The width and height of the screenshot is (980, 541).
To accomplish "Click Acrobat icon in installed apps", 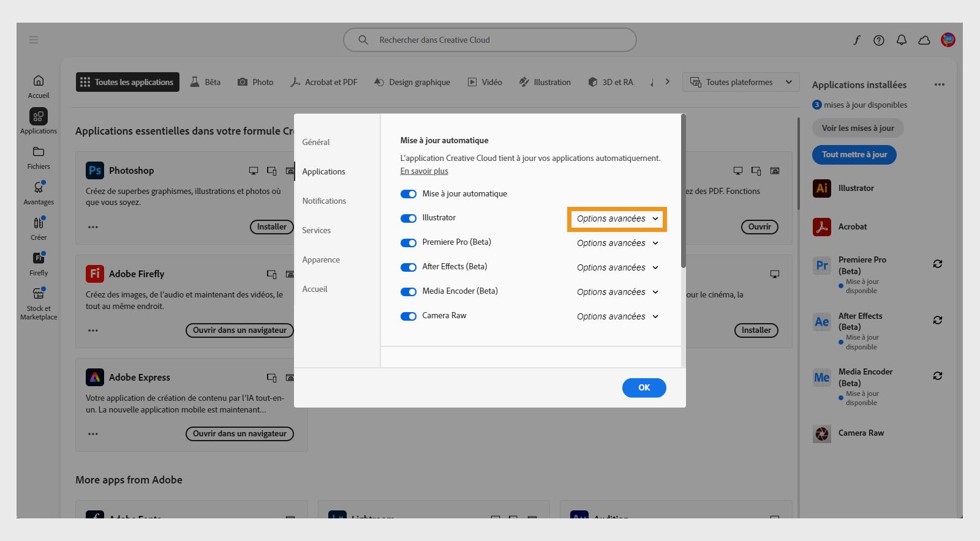I will 822,226.
